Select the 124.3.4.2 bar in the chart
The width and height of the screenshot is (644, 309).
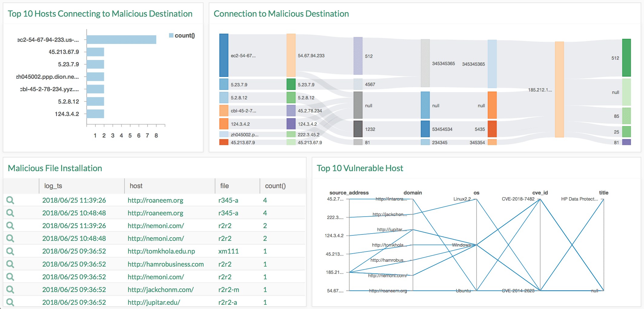[x=95, y=114]
